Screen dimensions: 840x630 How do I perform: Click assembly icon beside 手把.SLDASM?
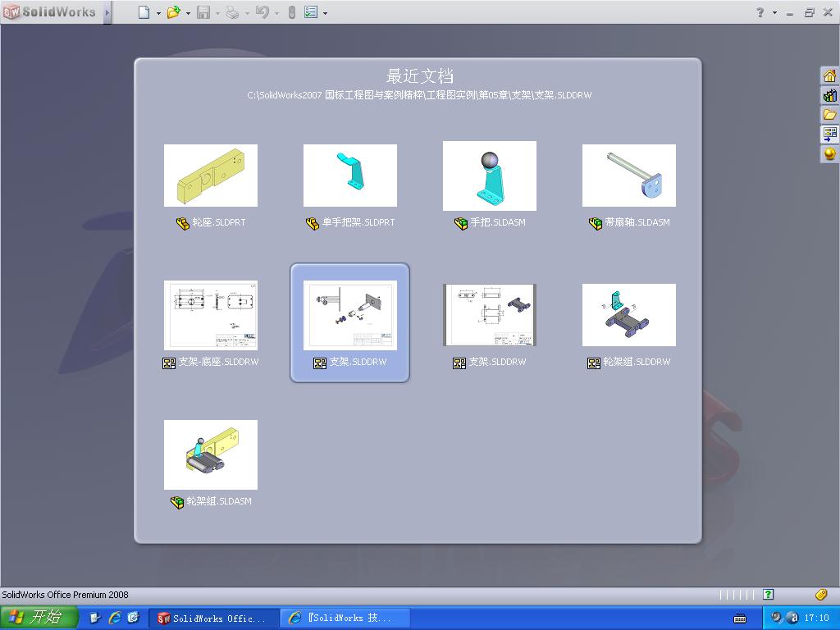click(461, 223)
